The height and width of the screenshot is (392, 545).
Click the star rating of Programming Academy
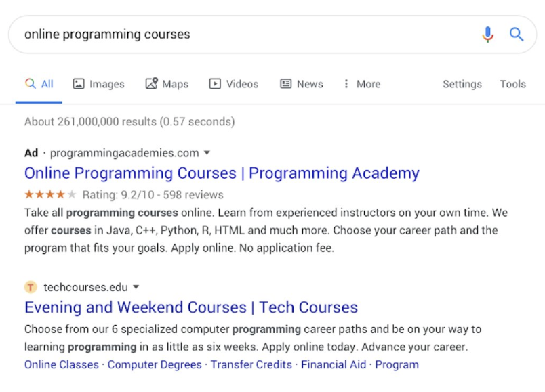pos(50,194)
